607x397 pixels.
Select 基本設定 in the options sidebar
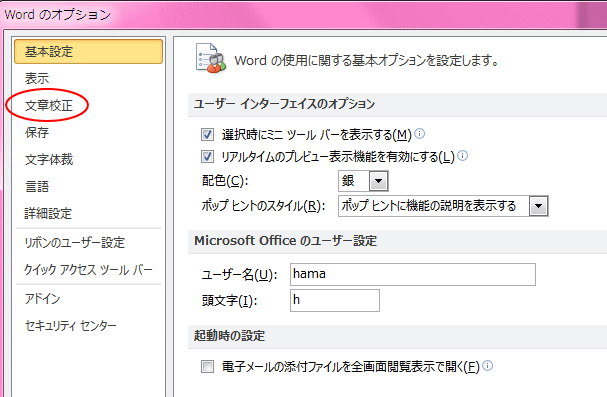88,51
